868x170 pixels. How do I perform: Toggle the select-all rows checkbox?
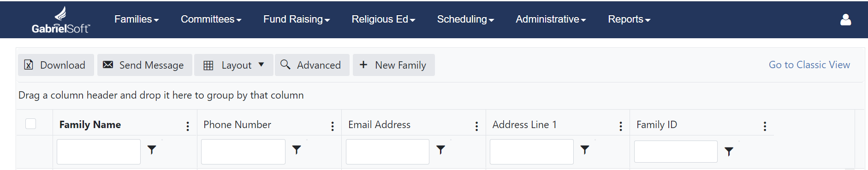[x=31, y=123]
